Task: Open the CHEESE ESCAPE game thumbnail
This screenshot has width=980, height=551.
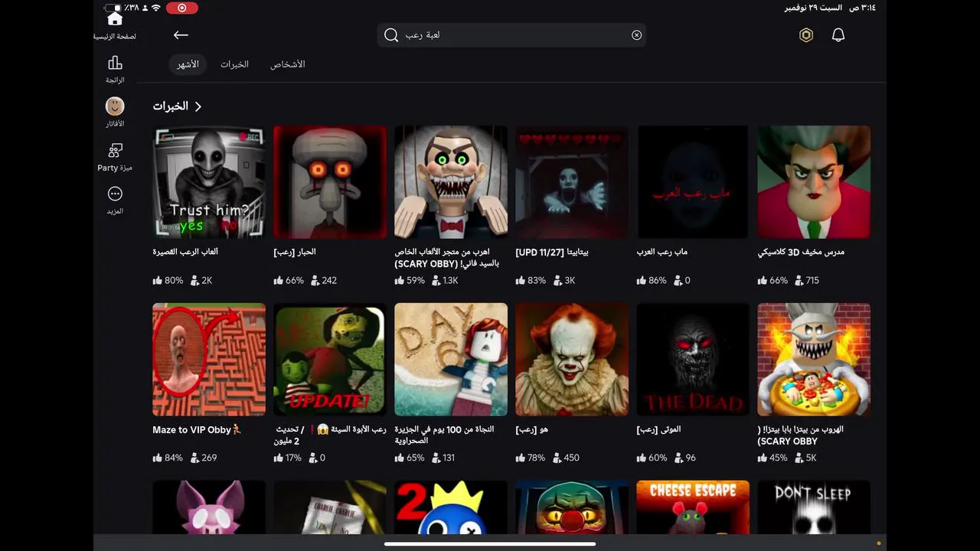Action: click(693, 507)
